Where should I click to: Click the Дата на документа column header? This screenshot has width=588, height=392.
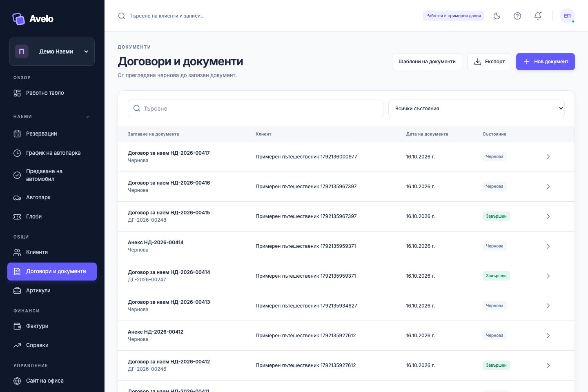427,134
